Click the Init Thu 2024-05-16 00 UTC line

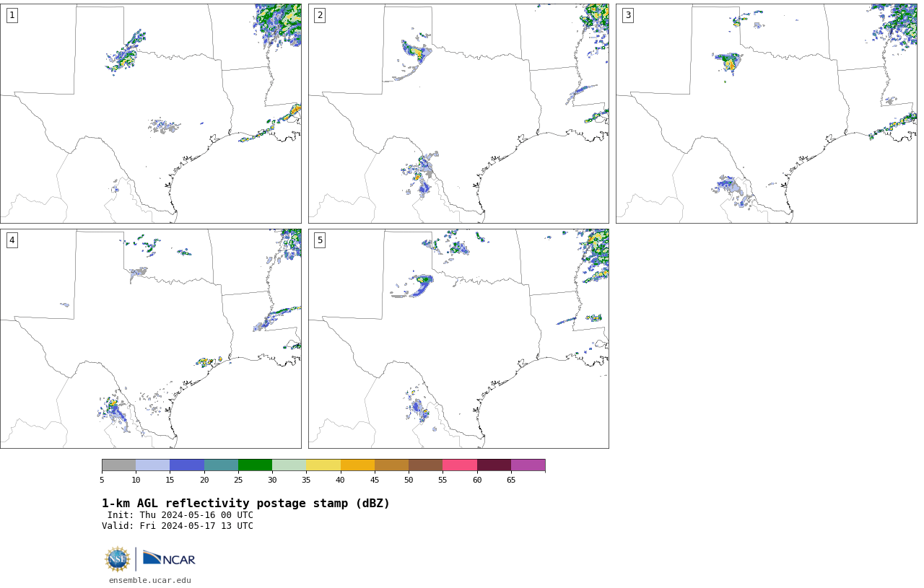(180, 515)
